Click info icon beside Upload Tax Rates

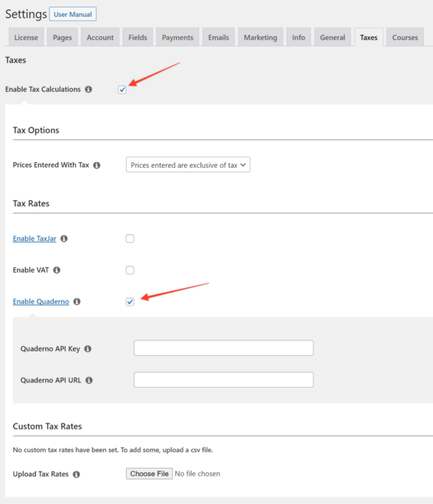click(x=76, y=475)
